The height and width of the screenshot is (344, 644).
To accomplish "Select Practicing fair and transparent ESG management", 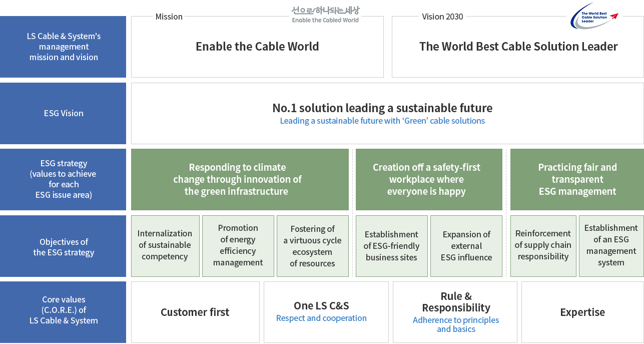I will [577, 179].
